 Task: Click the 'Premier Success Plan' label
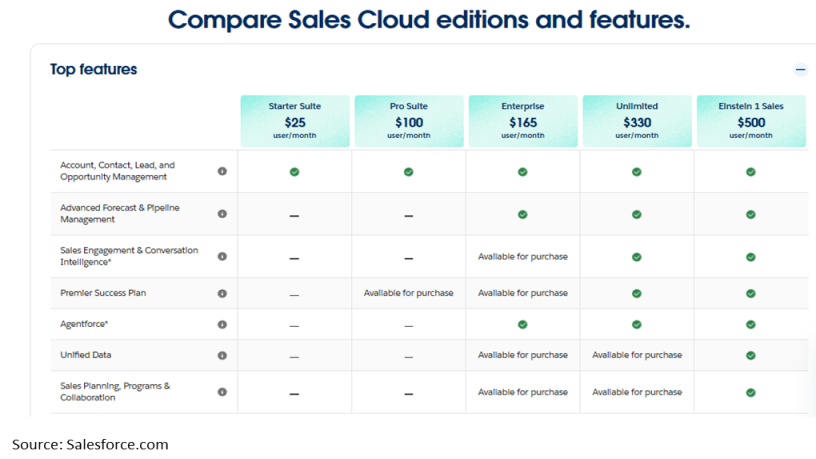pos(103,293)
